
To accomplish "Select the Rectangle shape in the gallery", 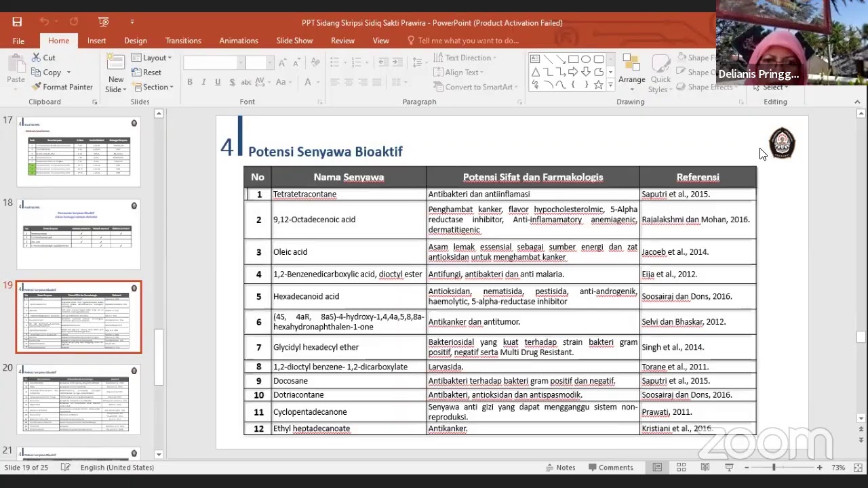I will click(573, 59).
